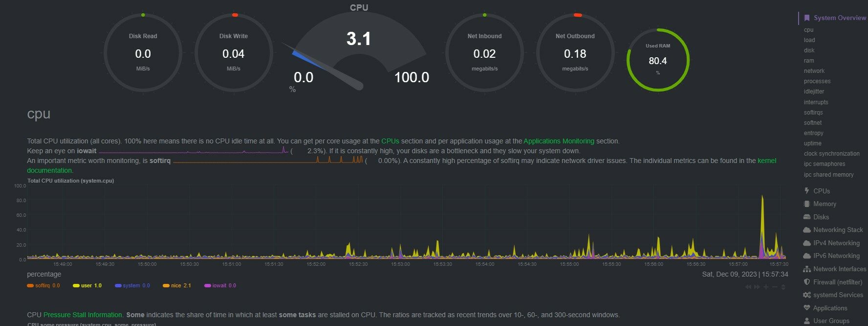This screenshot has width=868, height=326.
Task: Click the Net Outbound gauge
Action: 575,52
